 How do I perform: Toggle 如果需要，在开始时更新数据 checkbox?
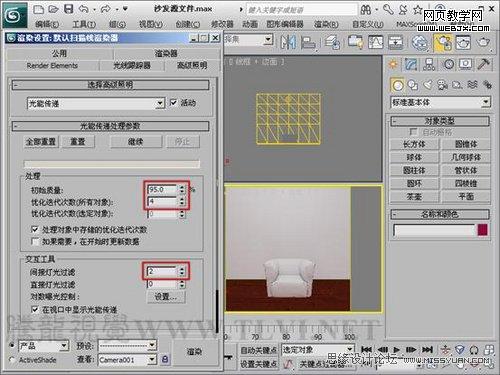click(35, 241)
